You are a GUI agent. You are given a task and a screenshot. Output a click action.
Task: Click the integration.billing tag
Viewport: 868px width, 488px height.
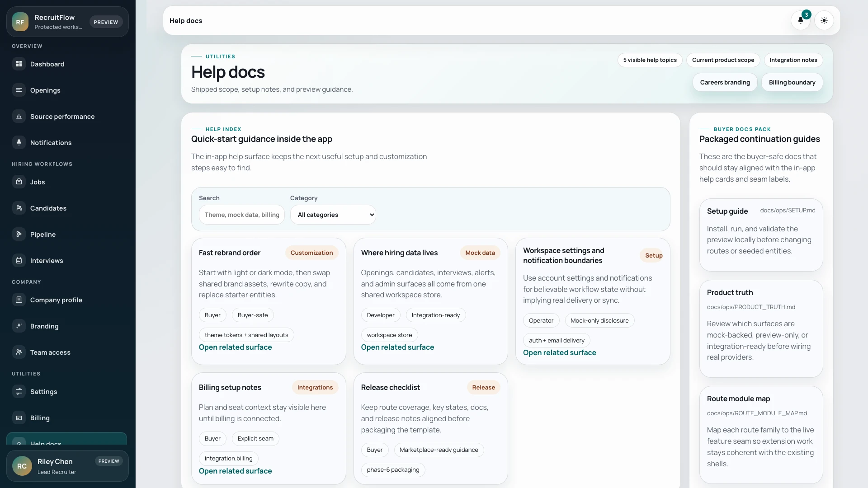pyautogui.click(x=228, y=459)
